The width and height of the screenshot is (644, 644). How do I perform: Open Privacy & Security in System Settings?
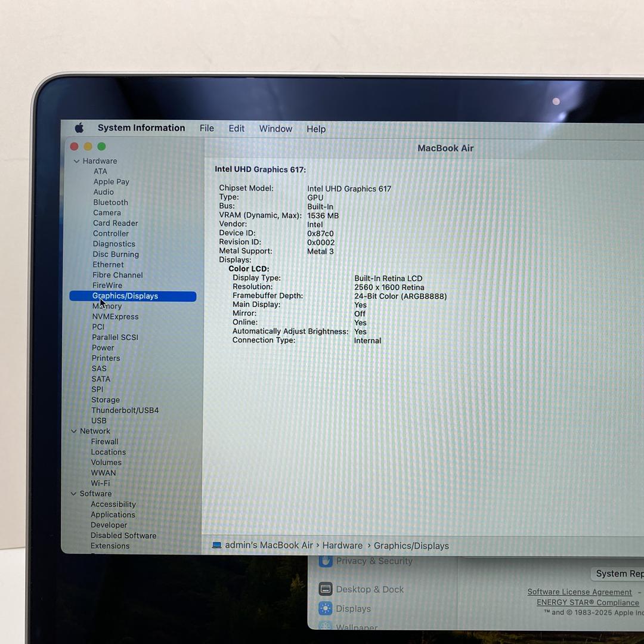374,561
